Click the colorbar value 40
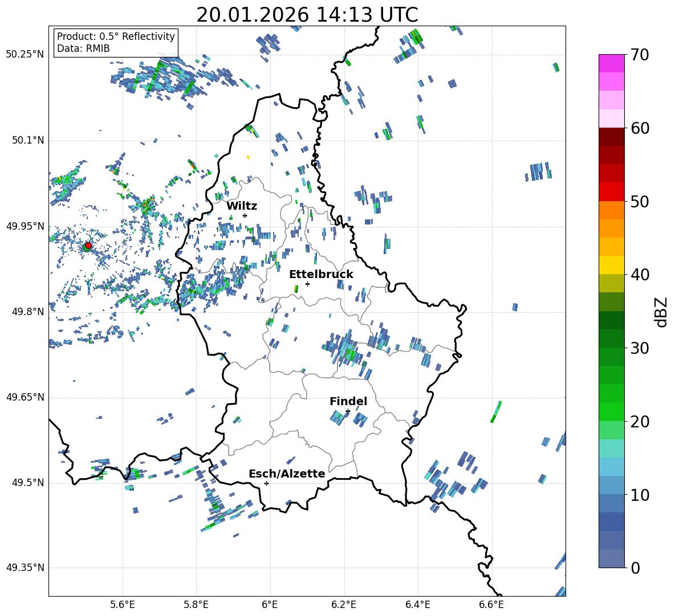Viewport: 675px width, 616px height. tap(640, 275)
